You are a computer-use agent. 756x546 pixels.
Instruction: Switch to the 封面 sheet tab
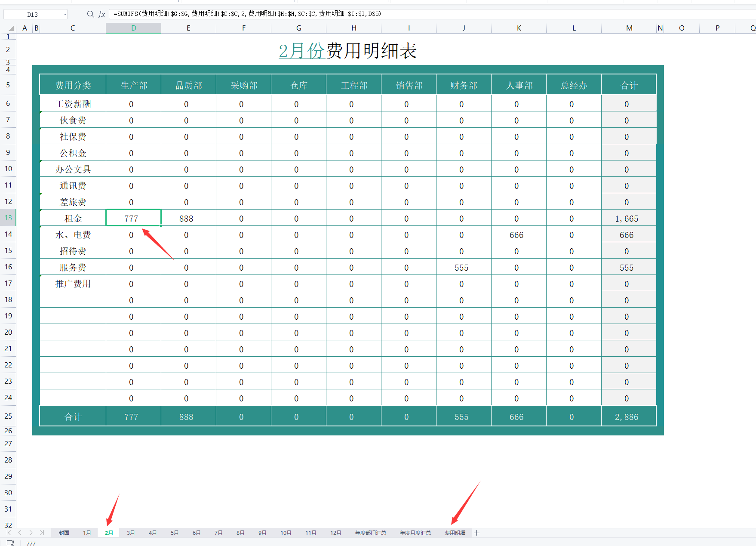click(64, 533)
